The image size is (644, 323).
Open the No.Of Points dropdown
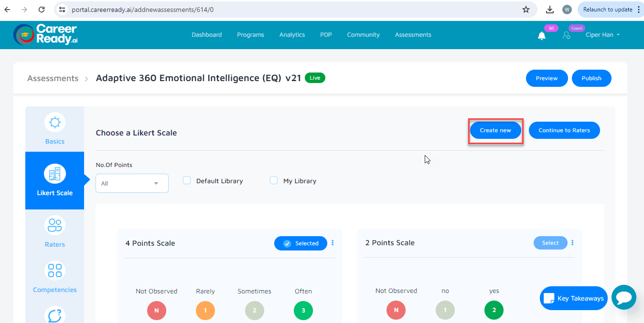(x=132, y=183)
